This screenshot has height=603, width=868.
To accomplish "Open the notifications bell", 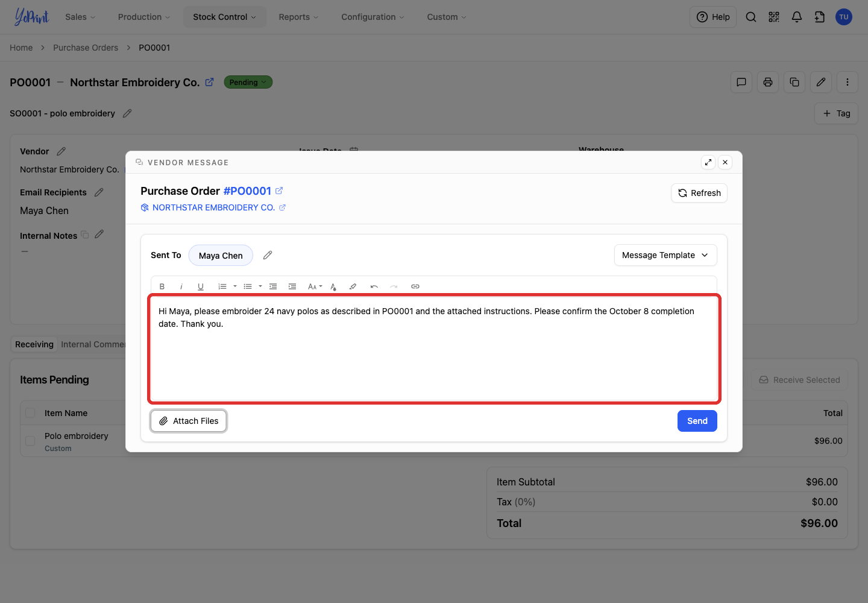I will tap(797, 17).
